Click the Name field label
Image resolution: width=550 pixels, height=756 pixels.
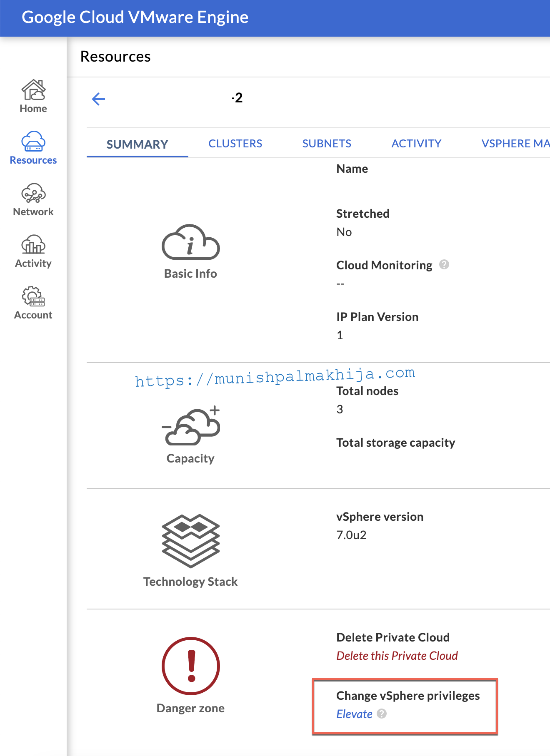352,169
